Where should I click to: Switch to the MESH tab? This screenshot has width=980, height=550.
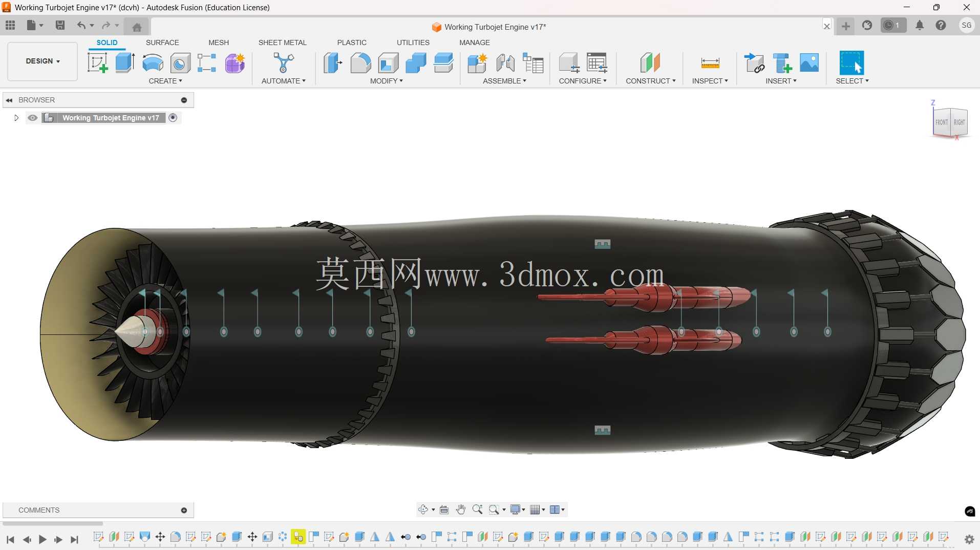[219, 43]
